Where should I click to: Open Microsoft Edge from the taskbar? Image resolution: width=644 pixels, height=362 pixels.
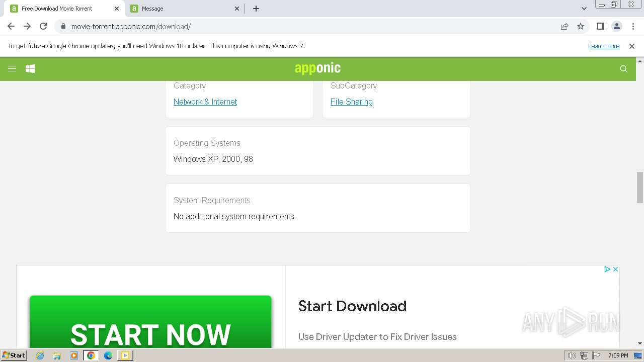coord(108,355)
